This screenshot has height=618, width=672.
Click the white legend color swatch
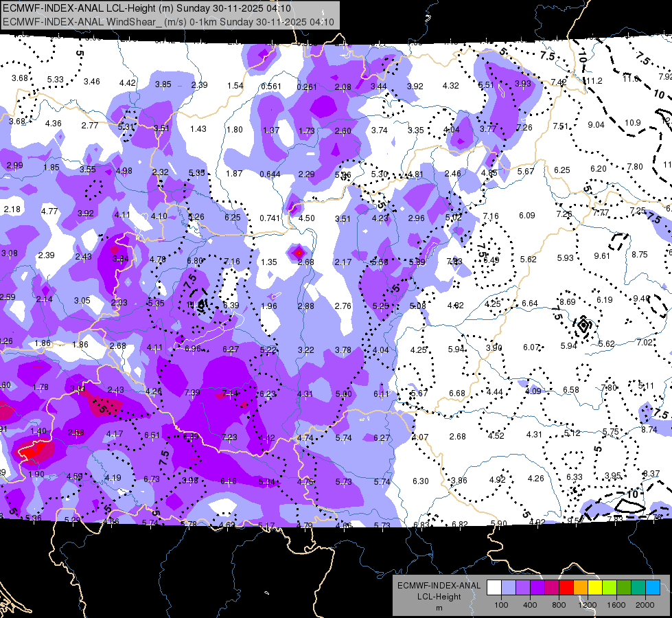(x=494, y=588)
